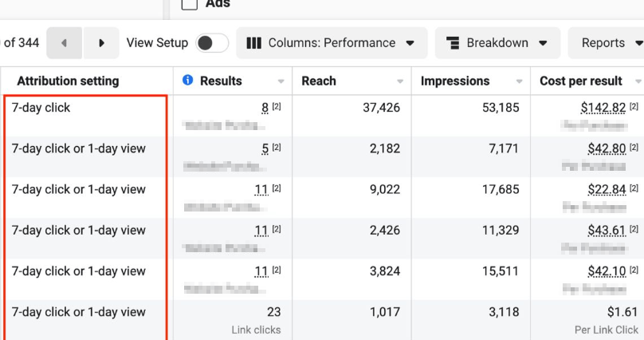Click the 8 results value link
This screenshot has height=340, width=644.
click(265, 108)
